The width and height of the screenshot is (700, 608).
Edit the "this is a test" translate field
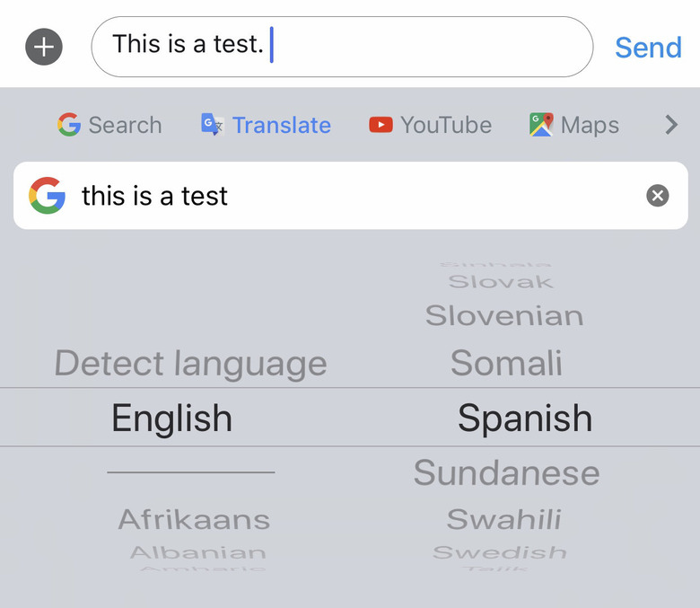pos(350,196)
